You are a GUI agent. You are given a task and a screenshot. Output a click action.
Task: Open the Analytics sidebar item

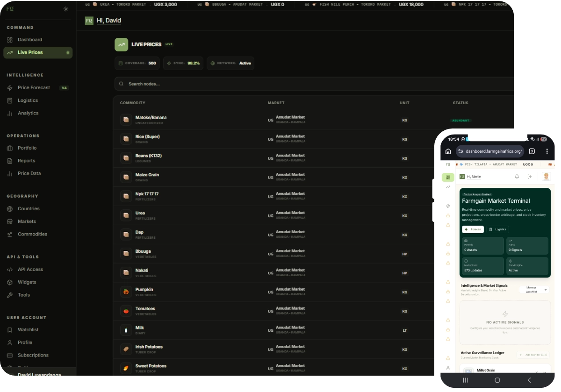click(28, 113)
